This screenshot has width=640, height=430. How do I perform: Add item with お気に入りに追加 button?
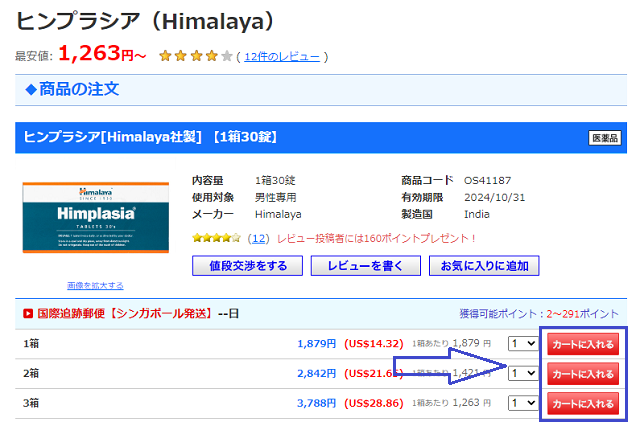pos(484,266)
